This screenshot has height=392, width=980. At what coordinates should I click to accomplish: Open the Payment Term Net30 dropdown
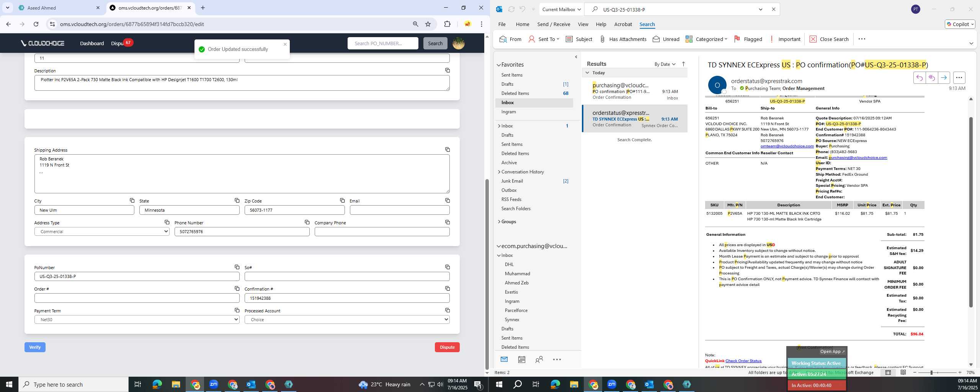pos(137,320)
